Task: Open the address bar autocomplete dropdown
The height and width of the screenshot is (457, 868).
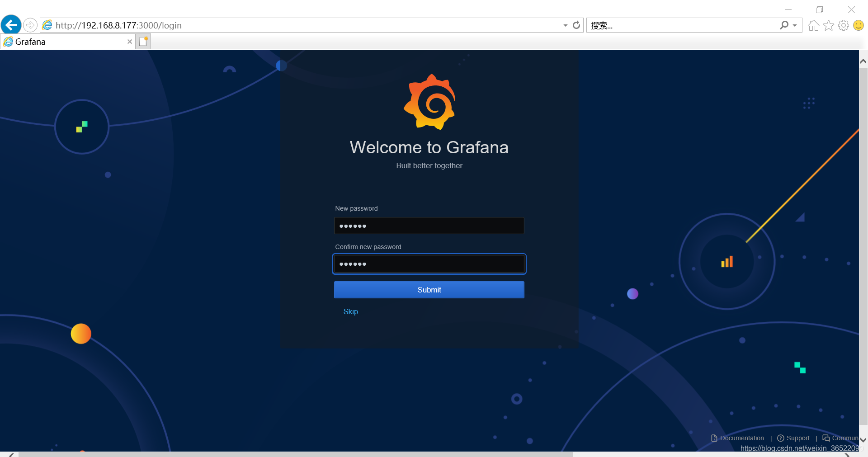Action: [565, 25]
